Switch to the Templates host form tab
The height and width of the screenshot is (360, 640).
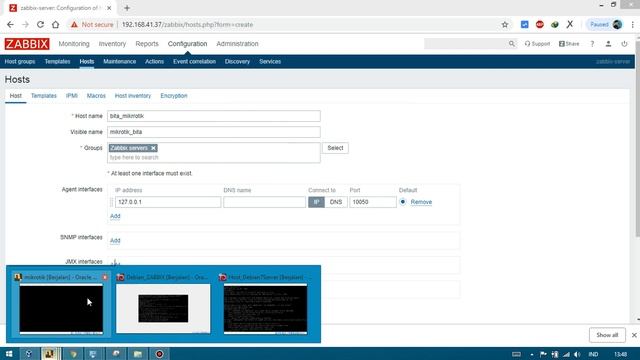click(x=44, y=96)
